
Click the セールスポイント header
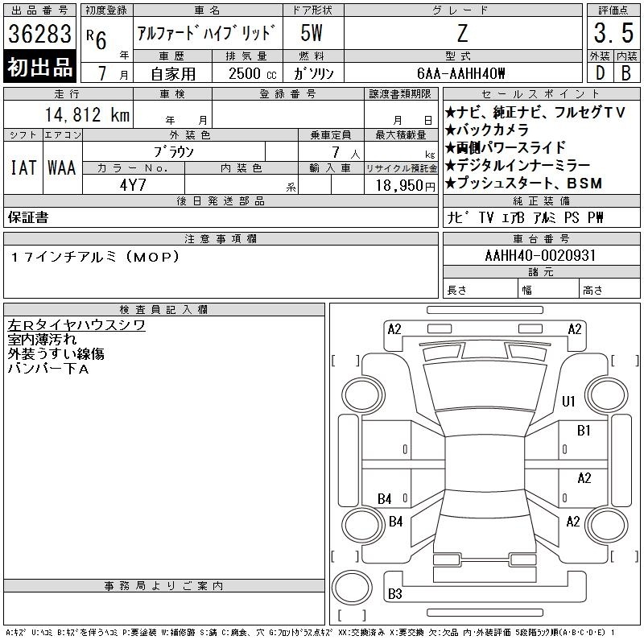pyautogui.click(x=541, y=94)
